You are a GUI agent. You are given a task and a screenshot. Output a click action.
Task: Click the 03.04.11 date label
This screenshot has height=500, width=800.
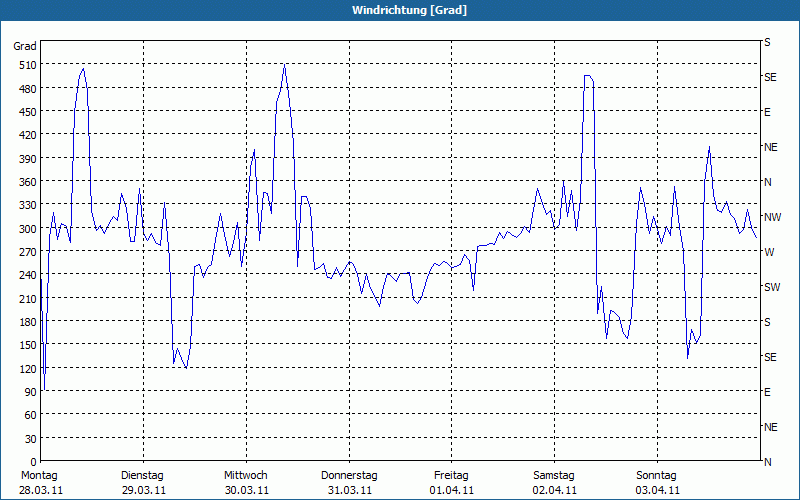click(658, 490)
